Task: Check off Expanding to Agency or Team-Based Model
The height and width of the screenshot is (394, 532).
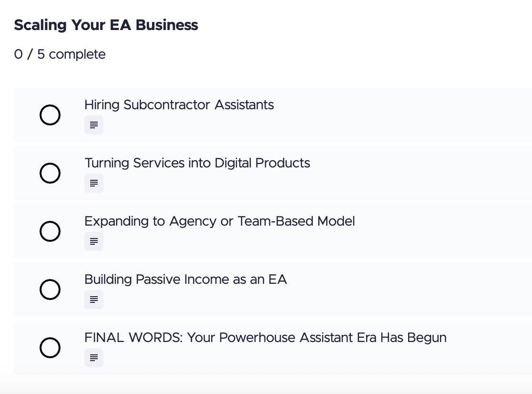Action: coord(50,231)
